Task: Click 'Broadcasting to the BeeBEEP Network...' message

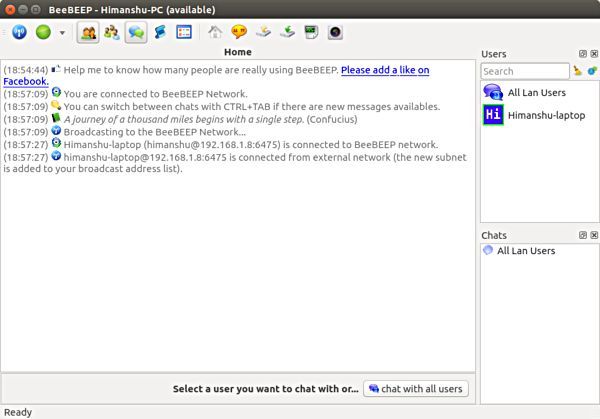Action: pyautogui.click(x=155, y=132)
